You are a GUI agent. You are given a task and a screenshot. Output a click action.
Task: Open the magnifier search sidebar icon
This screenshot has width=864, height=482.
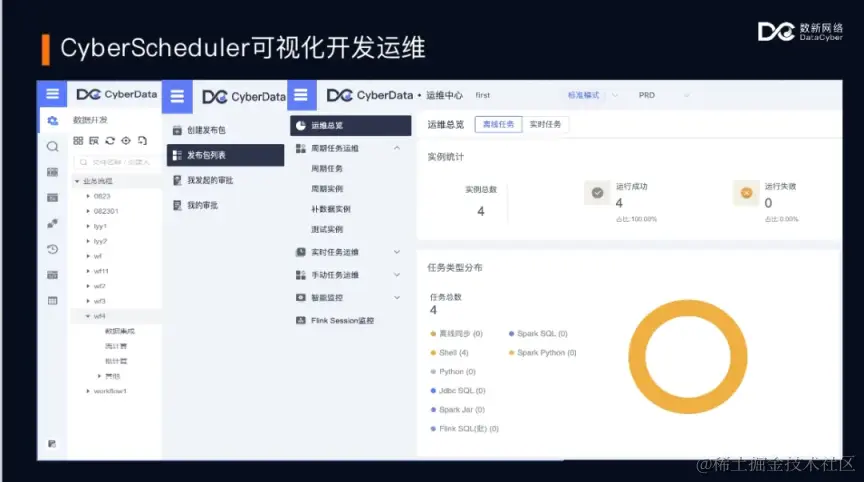click(x=52, y=146)
